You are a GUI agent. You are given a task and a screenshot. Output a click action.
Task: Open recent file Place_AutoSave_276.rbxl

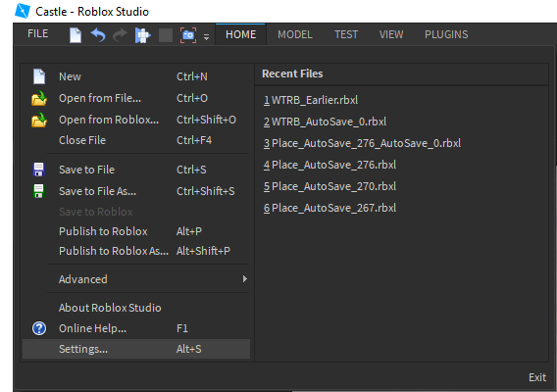[329, 165]
